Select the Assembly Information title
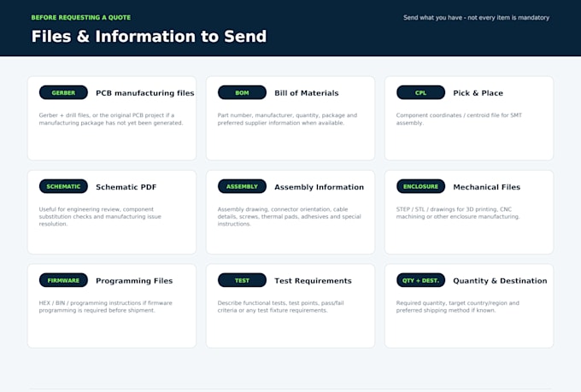This screenshot has height=392, width=581. pyautogui.click(x=319, y=187)
